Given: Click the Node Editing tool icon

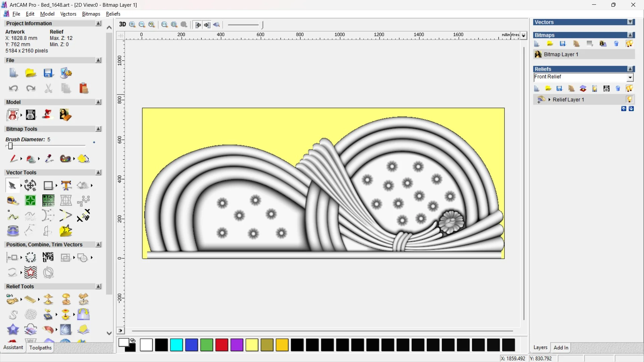Looking at the screenshot, I should tap(13, 216).
